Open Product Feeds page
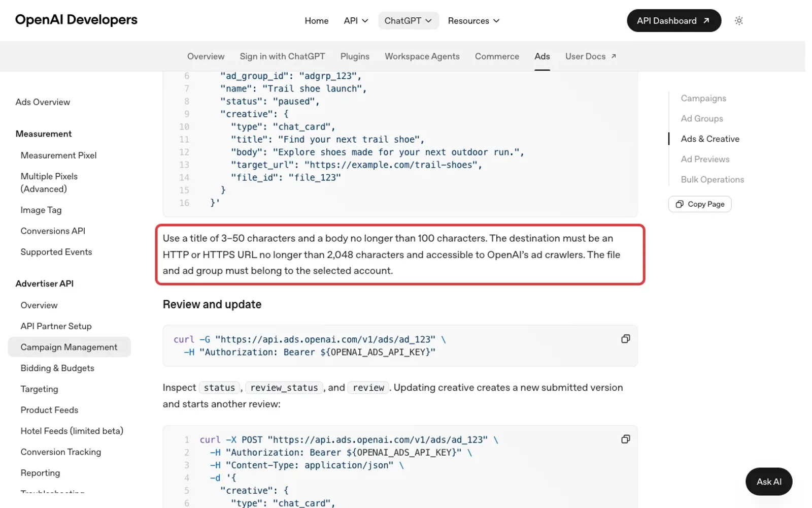Screen dimensions: 812x508 pos(49,410)
